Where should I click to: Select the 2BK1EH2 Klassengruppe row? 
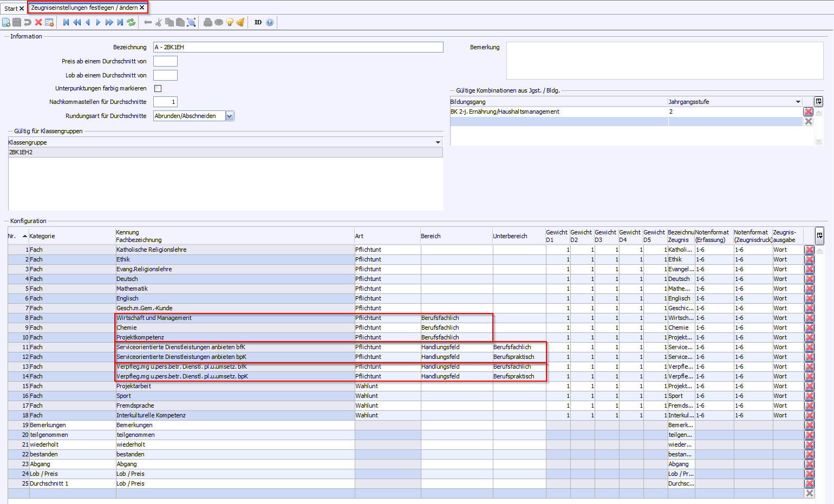(225, 152)
